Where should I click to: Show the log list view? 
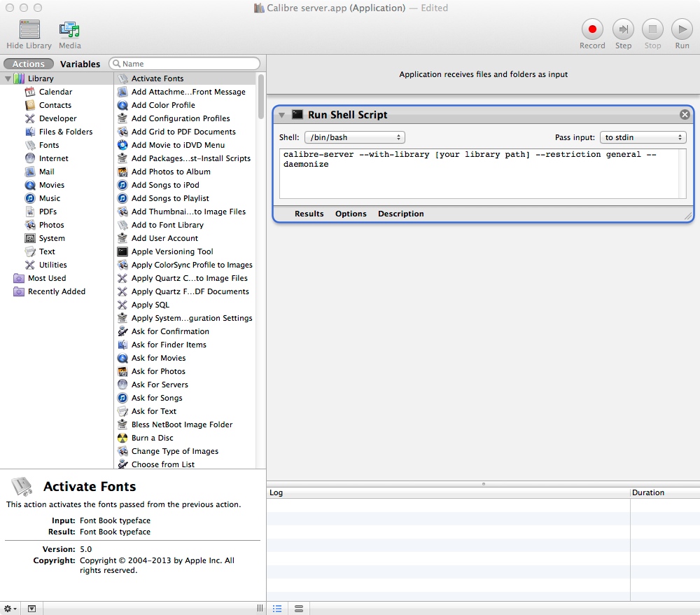(277, 609)
